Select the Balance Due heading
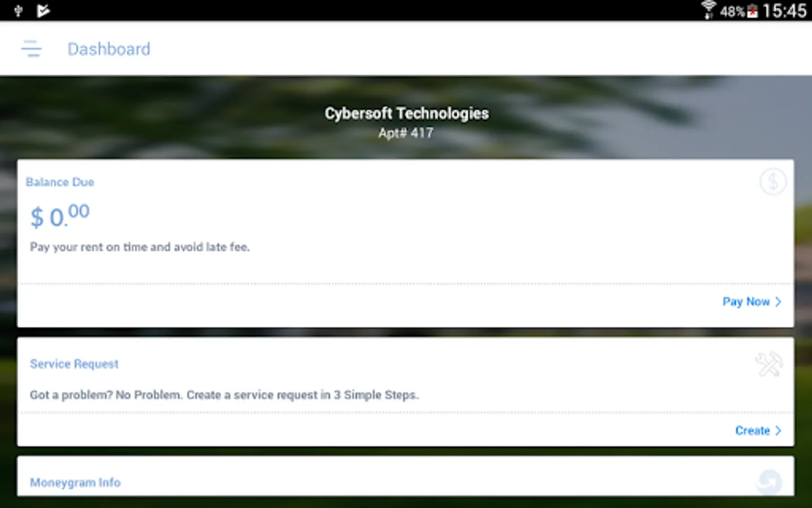The height and width of the screenshot is (508, 812). pos(60,182)
